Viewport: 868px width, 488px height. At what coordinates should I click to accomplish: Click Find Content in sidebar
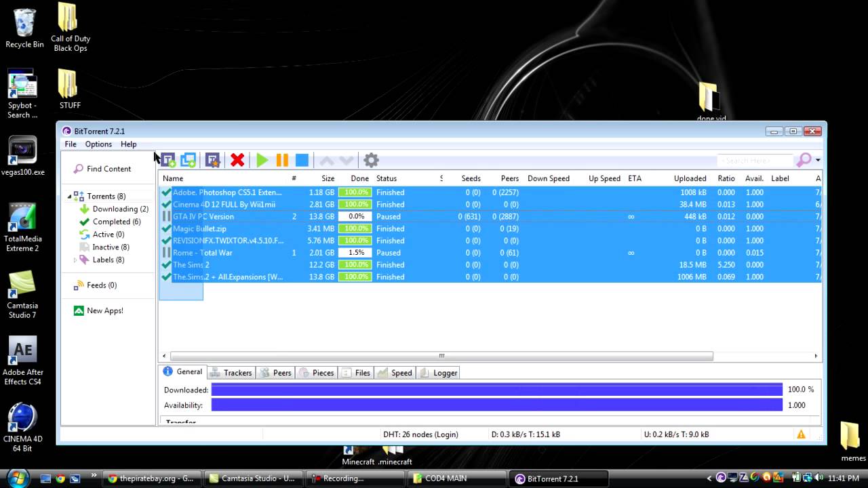pyautogui.click(x=102, y=169)
